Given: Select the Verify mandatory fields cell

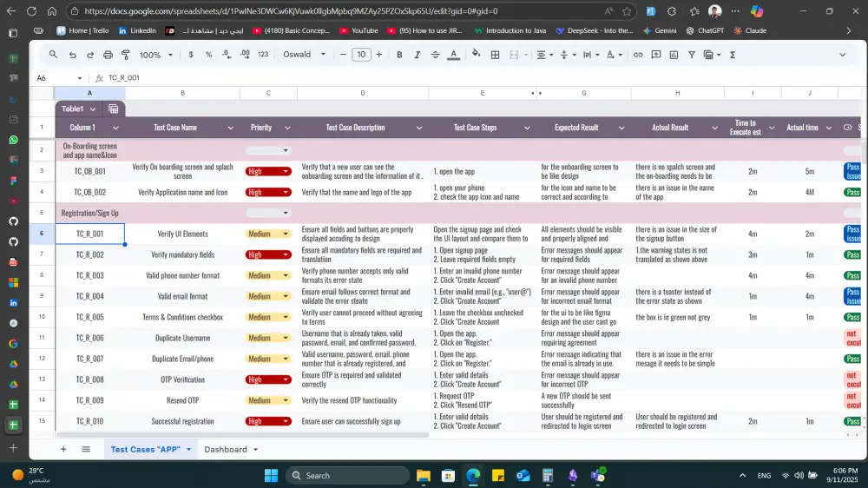Looking at the screenshot, I should coord(182,254).
